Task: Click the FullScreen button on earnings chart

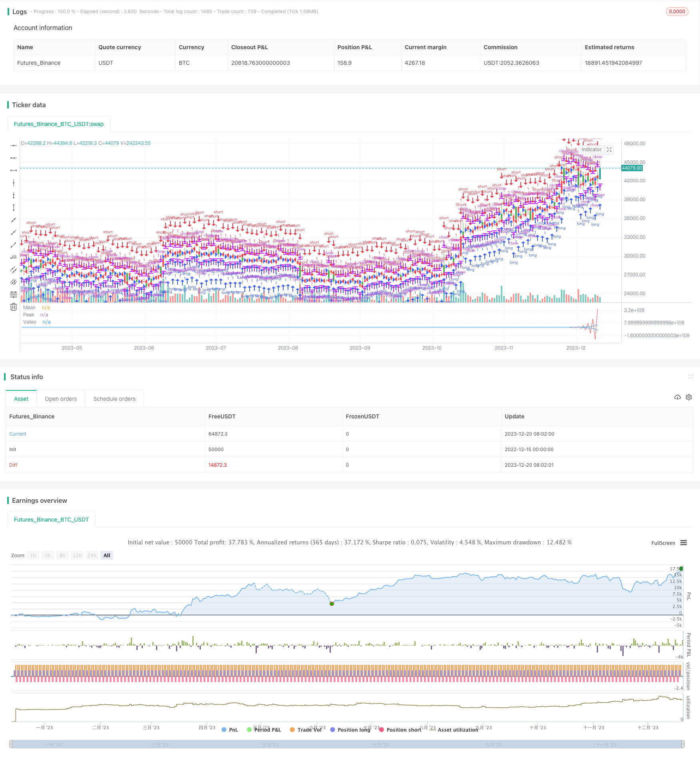Action: (x=663, y=543)
